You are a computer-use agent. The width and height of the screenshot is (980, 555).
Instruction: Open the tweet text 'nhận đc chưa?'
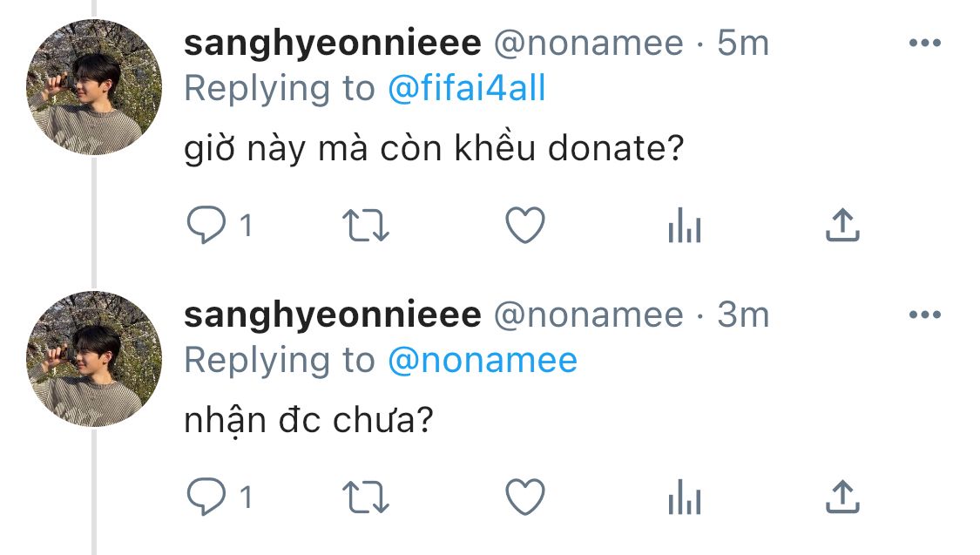(x=308, y=421)
